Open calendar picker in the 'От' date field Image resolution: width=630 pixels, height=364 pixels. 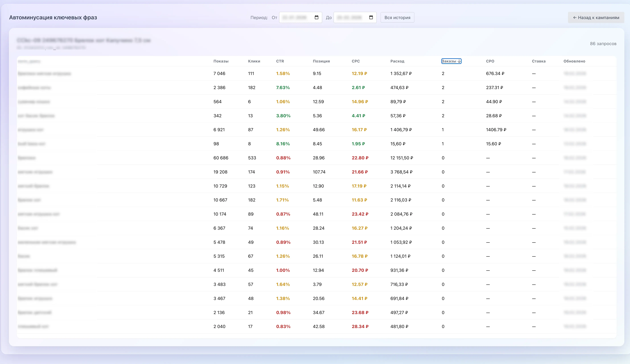point(316,18)
